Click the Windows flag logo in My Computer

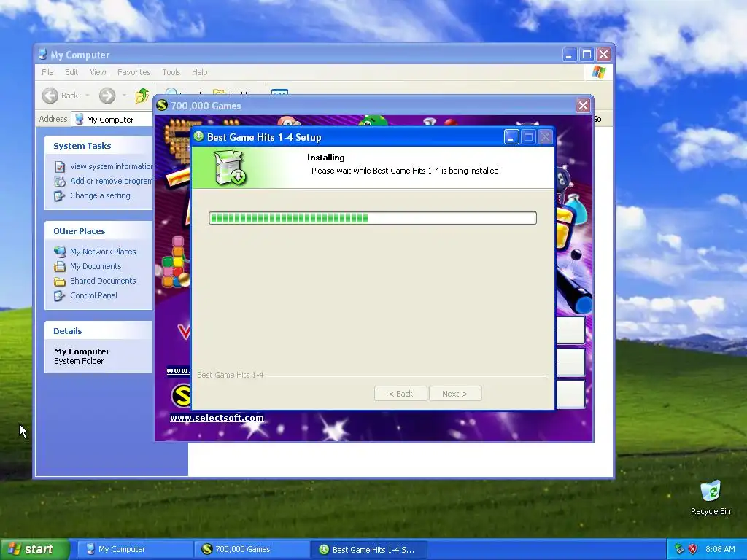598,72
